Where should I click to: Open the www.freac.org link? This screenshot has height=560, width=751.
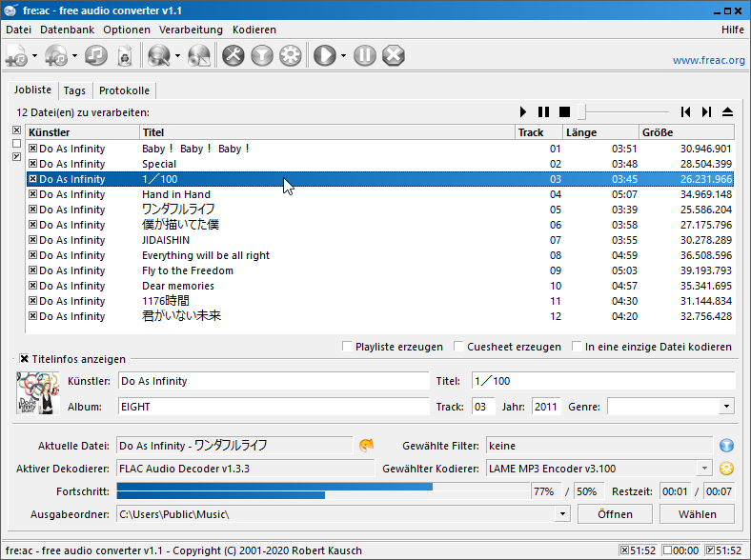(708, 60)
